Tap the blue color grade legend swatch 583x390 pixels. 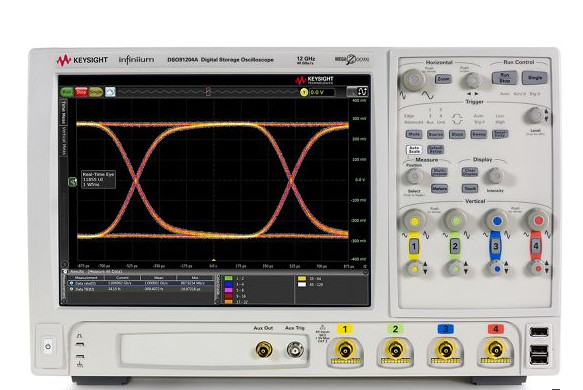coord(228,284)
